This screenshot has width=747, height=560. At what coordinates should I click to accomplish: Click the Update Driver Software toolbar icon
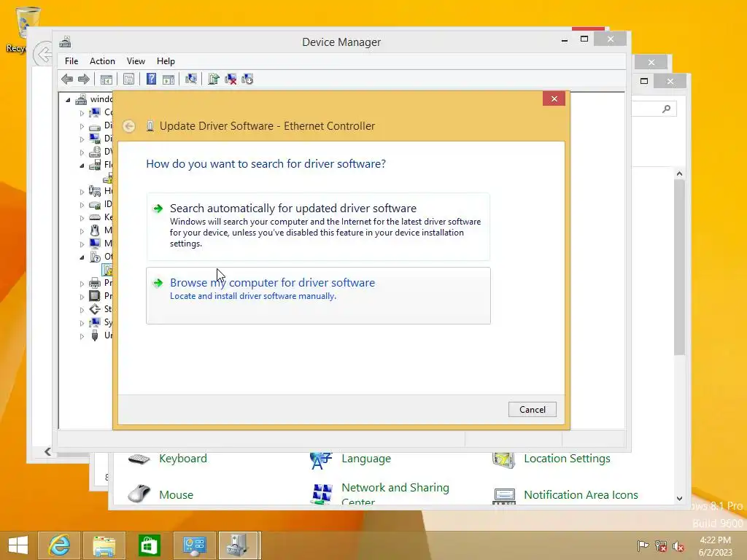(214, 79)
